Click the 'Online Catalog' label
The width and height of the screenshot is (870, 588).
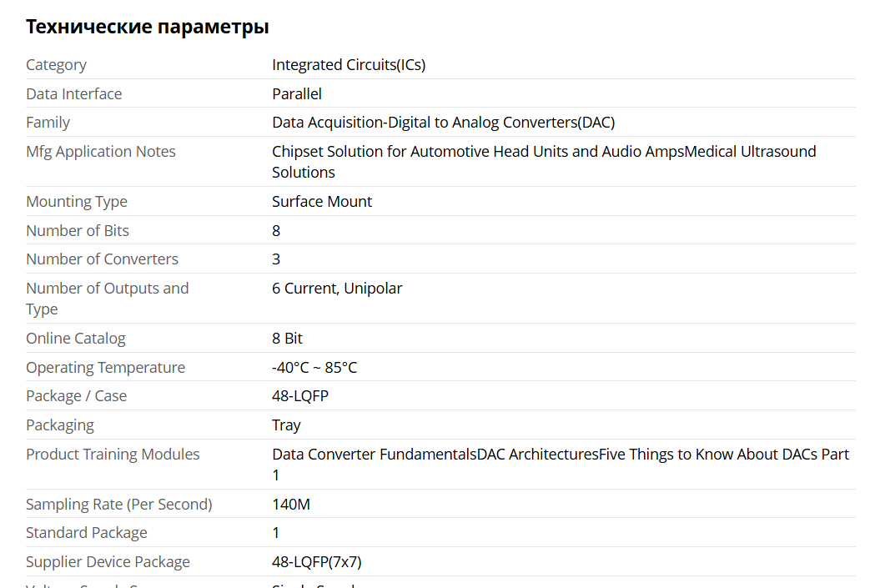[75, 339]
